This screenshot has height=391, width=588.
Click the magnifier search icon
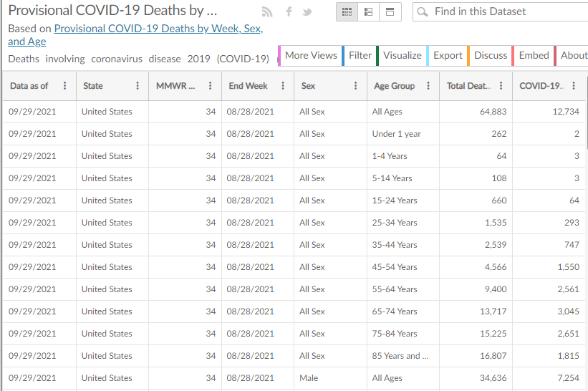[x=423, y=12]
